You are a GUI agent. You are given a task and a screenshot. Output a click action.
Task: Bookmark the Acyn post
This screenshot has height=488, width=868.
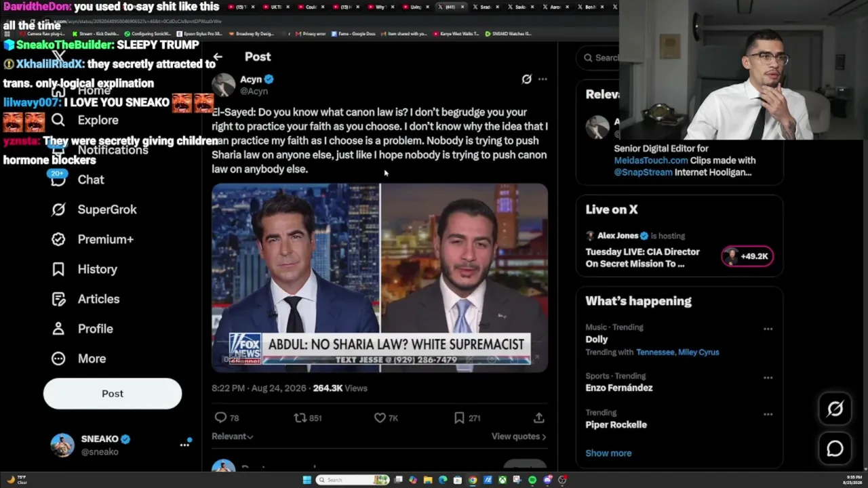tap(466, 418)
